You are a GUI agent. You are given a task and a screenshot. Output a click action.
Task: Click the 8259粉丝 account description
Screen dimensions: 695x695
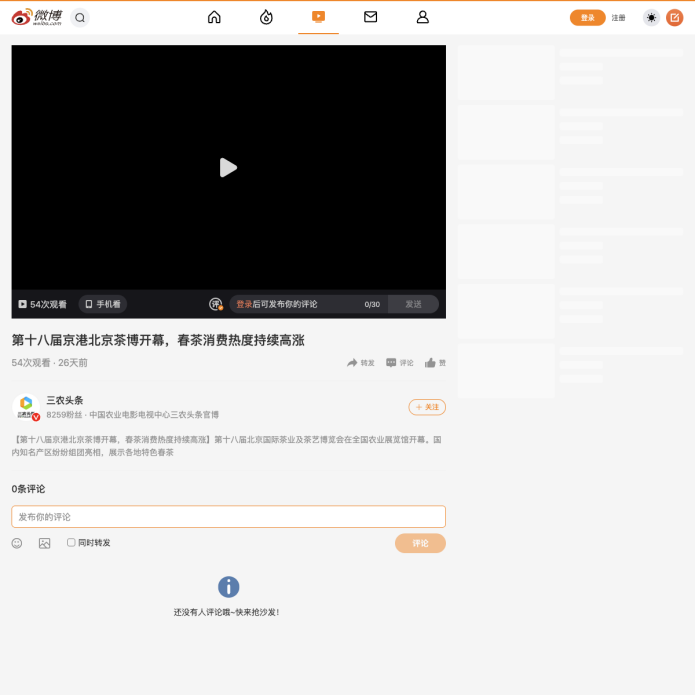(x=133, y=415)
